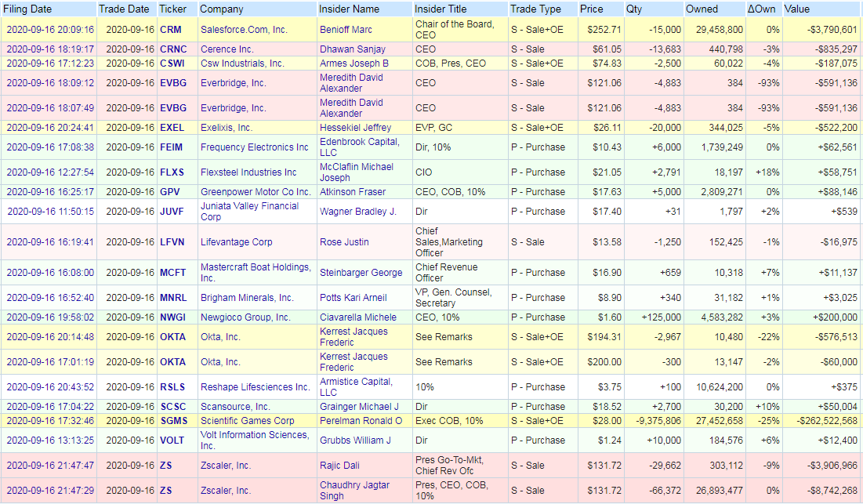Viewport: 863px width, 504px height.
Task: Open Cerence Inc. company page
Action: click(x=227, y=49)
